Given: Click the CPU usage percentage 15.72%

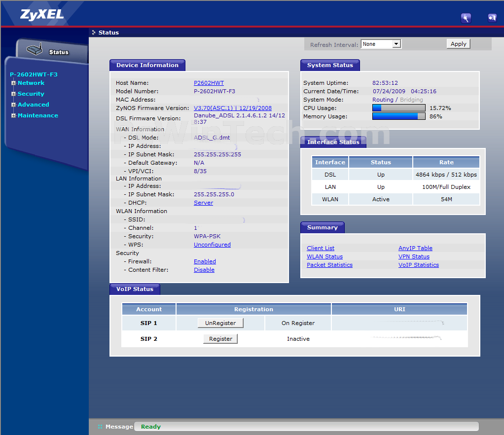Looking at the screenshot, I should [x=440, y=108].
